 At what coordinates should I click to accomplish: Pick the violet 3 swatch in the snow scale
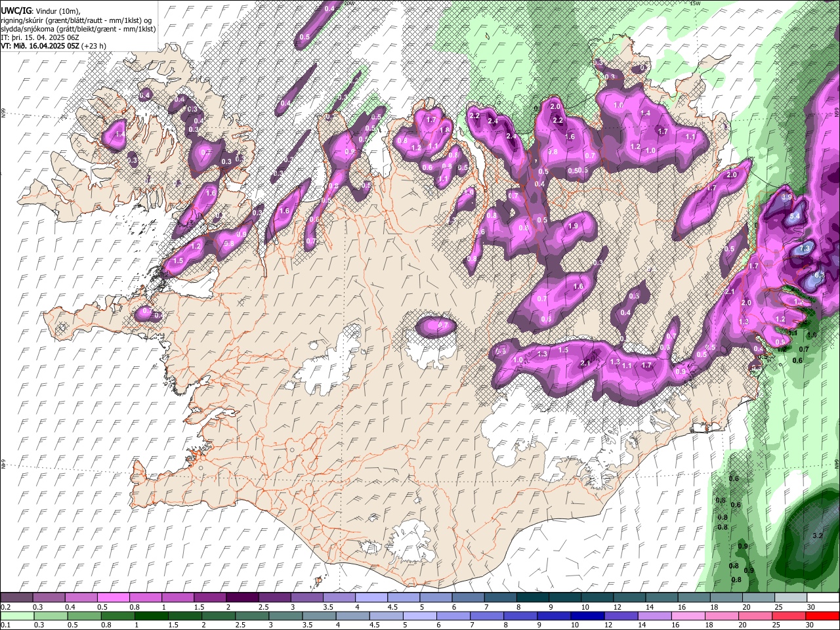pyautogui.click(x=307, y=598)
